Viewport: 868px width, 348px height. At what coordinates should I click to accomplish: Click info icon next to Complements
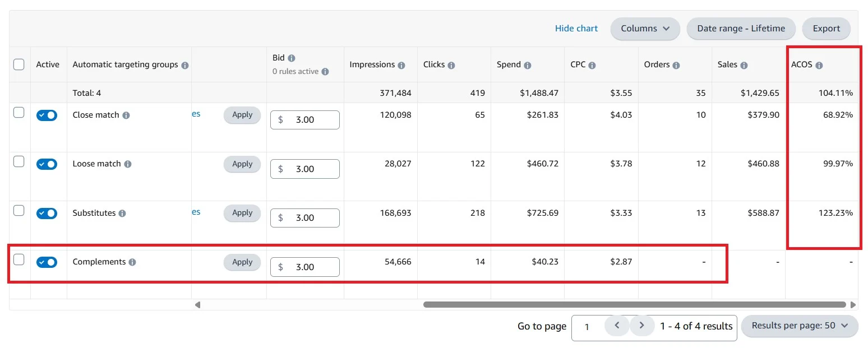click(132, 262)
